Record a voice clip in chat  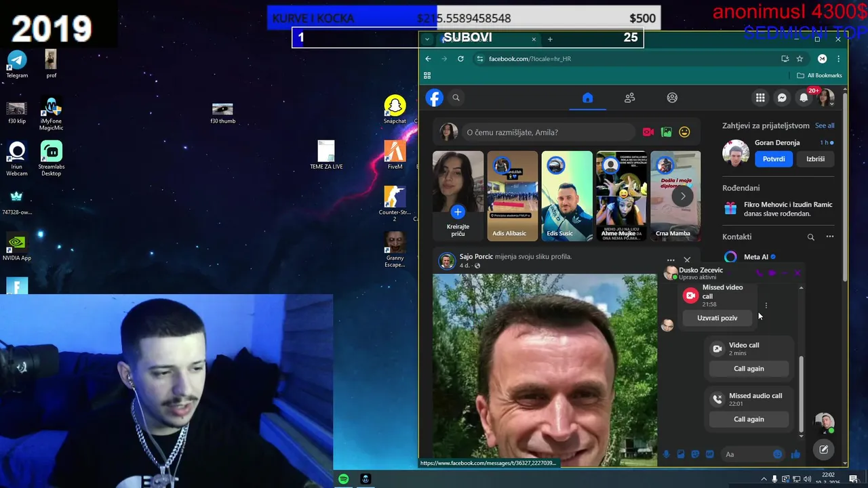pyautogui.click(x=667, y=454)
